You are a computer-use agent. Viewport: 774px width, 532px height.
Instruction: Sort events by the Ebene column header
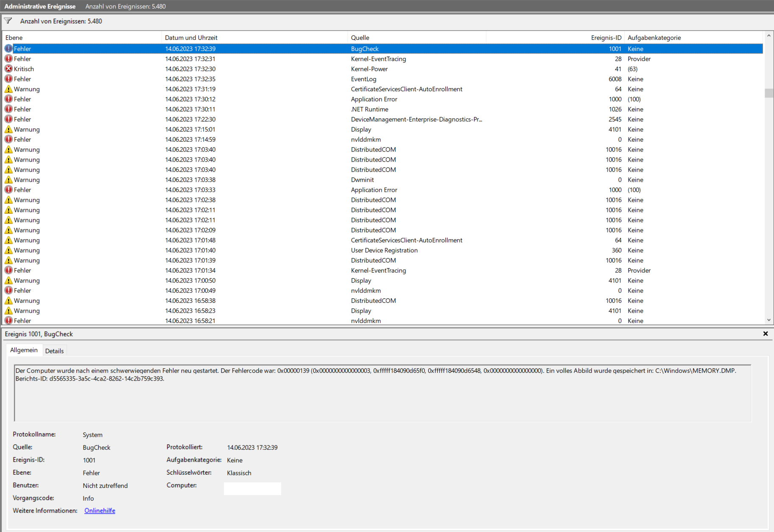[82, 38]
